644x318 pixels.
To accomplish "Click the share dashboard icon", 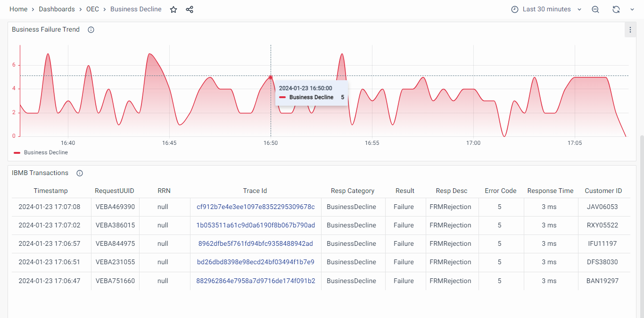I will (x=190, y=9).
